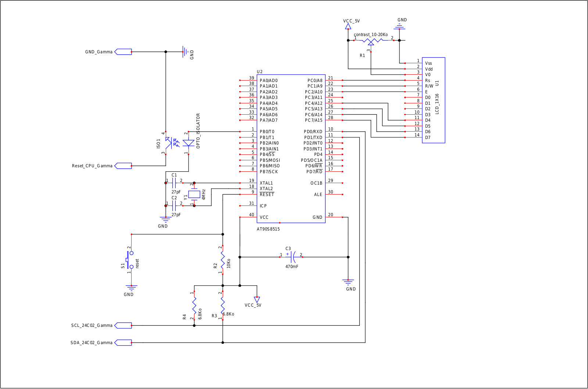Click the D7 pin label on LCD
This screenshot has height=389, width=588.
click(428, 138)
